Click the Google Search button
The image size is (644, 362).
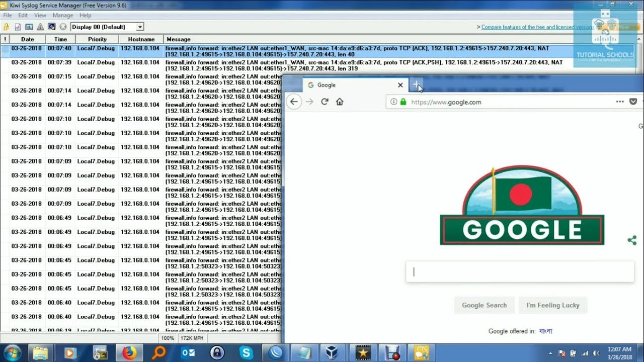(485, 305)
